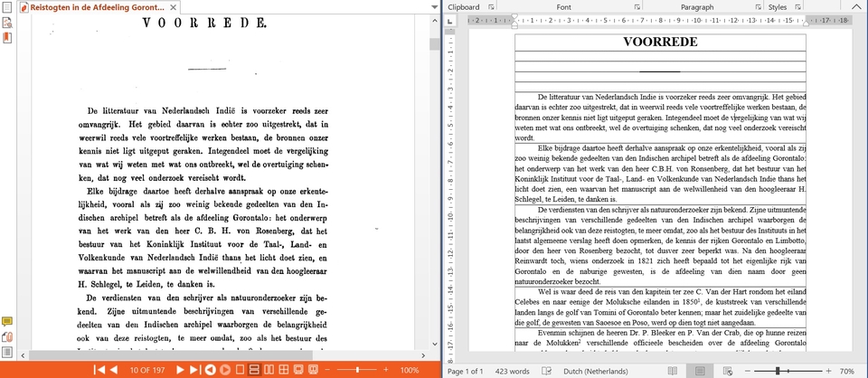
Task: Click the last screen-shaped view mode icon in PDF status bar
Action: point(313,370)
